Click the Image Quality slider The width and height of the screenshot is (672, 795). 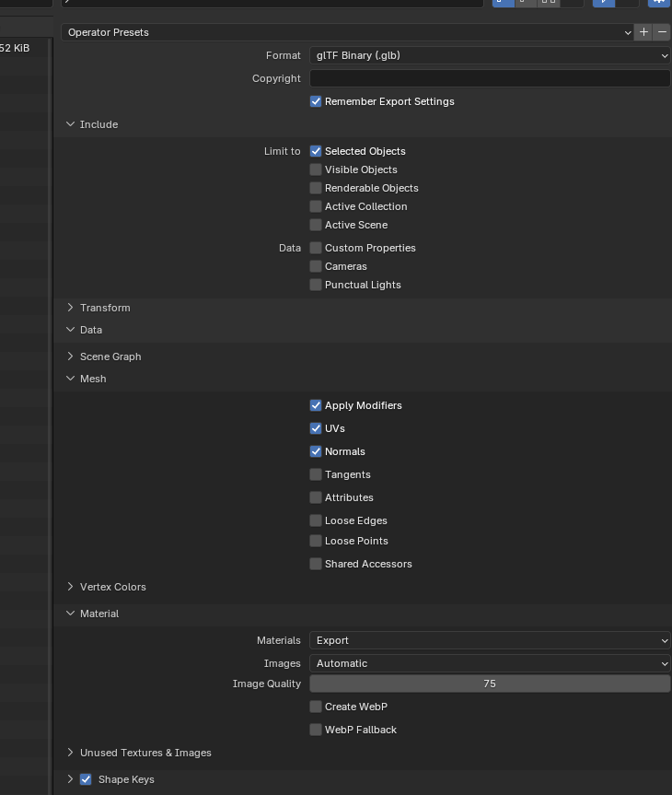pos(490,684)
